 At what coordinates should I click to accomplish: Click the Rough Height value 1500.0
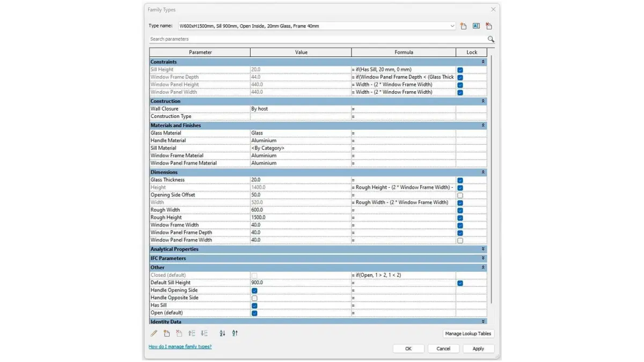[x=301, y=218]
